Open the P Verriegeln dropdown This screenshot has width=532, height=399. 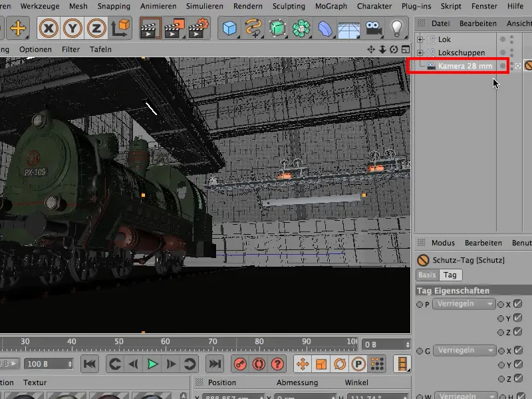click(464, 304)
